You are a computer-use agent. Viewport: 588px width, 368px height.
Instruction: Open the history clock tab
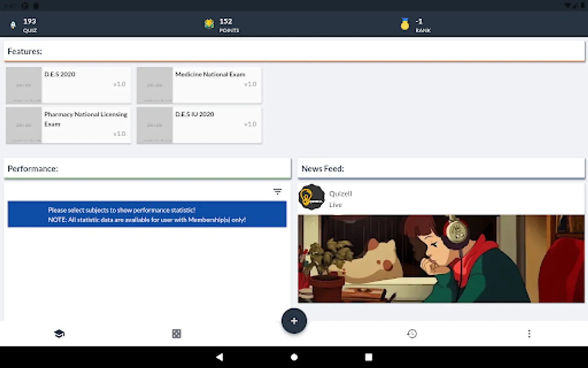click(x=412, y=334)
